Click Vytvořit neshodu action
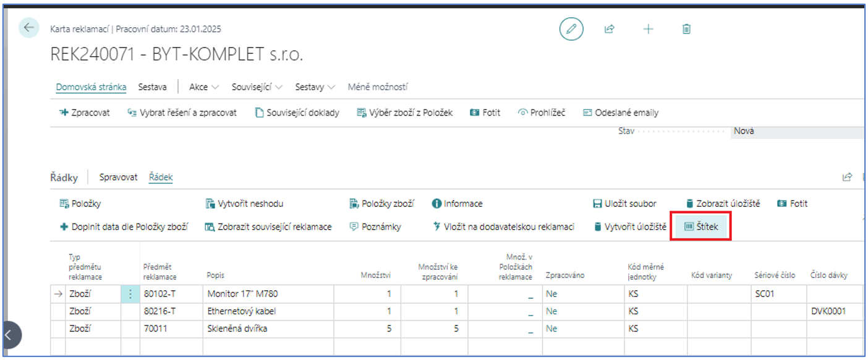This screenshot has height=360, width=868. [x=244, y=203]
